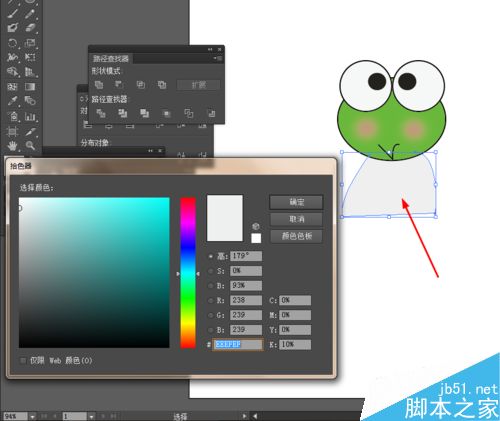Image resolution: width=500 pixels, height=421 pixels.
Task: Click Intersect shape mode icon
Action: [x=141, y=85]
